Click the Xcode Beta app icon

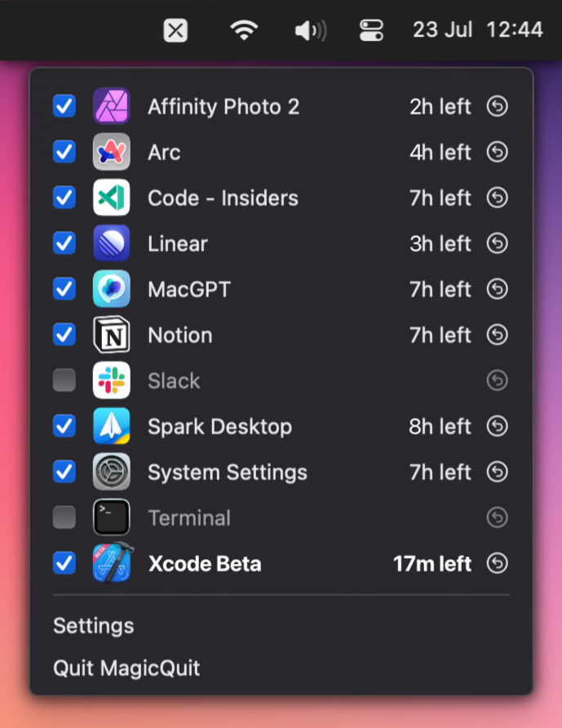pos(113,562)
